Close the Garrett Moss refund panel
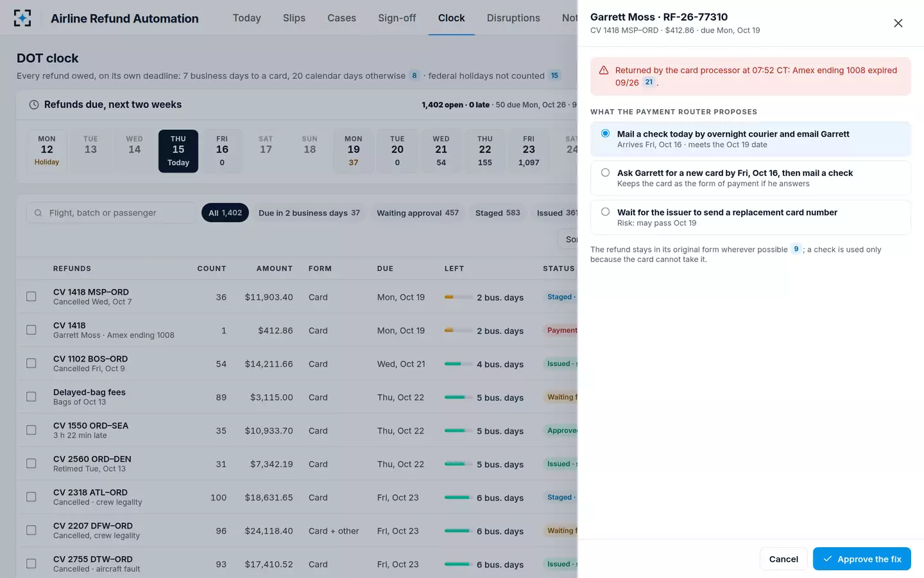 click(x=898, y=23)
